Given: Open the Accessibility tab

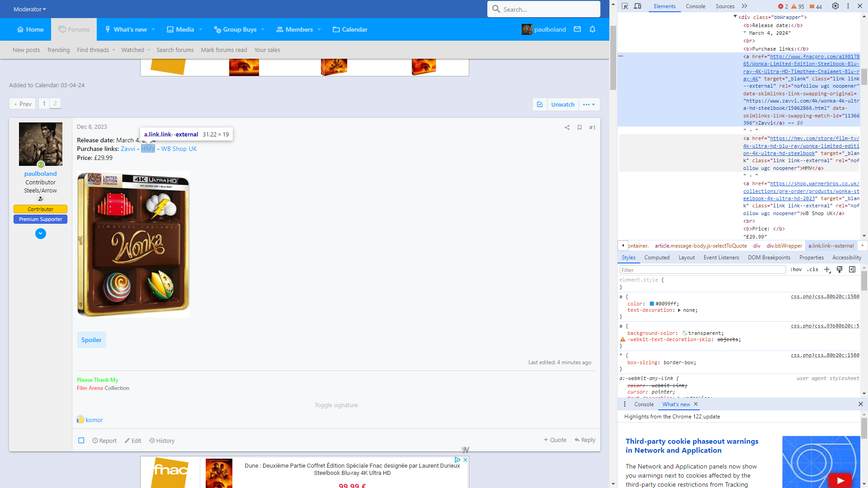Looking at the screenshot, I should click(847, 258).
